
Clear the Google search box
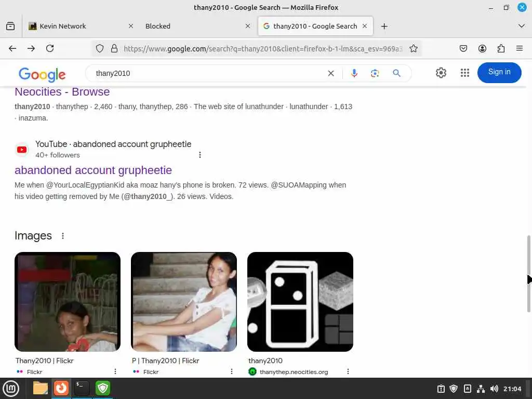331,73
